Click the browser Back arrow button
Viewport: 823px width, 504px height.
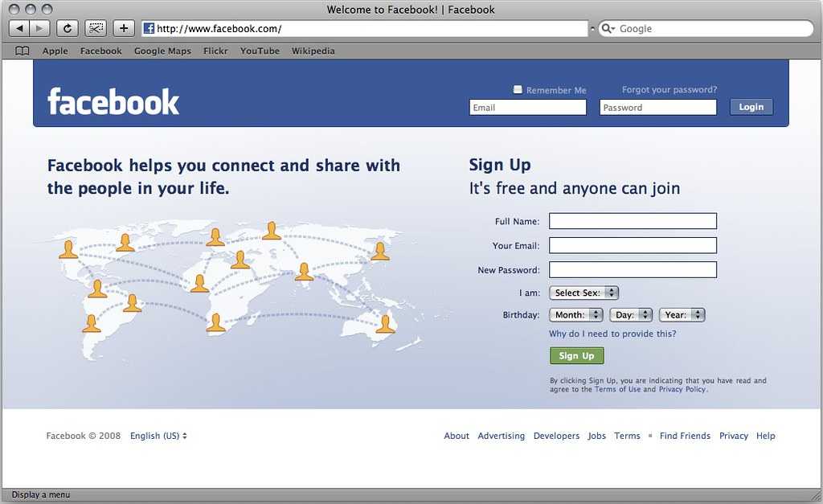(x=19, y=28)
